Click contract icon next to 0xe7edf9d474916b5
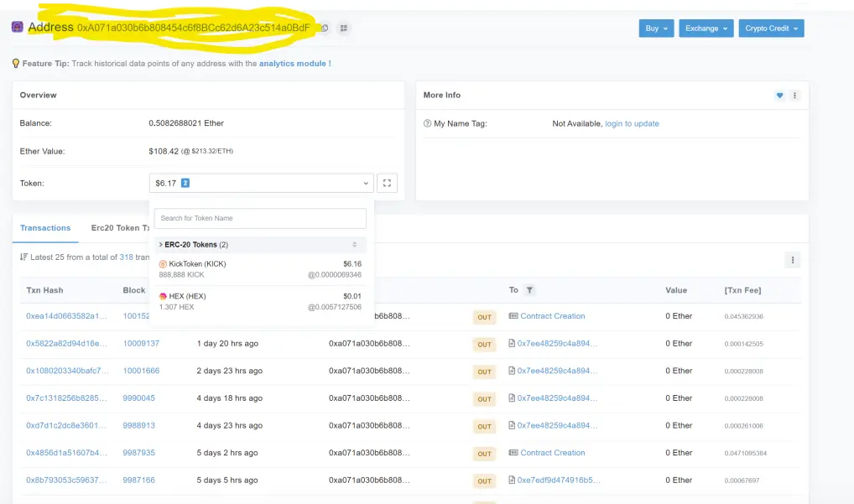This screenshot has width=854, height=504. click(512, 480)
